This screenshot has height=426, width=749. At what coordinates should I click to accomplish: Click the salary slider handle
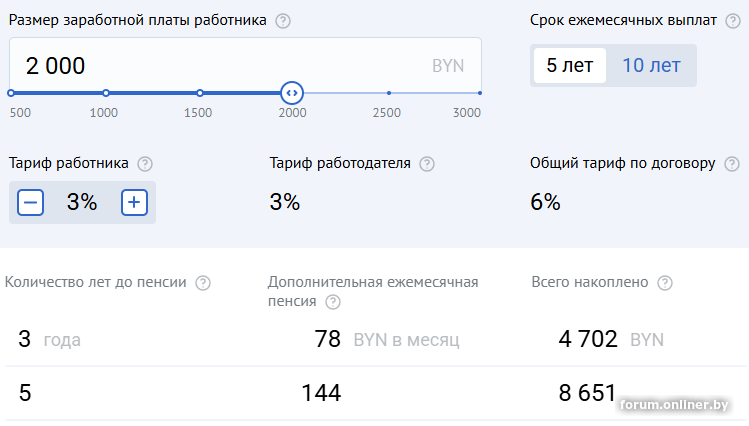[x=291, y=93]
